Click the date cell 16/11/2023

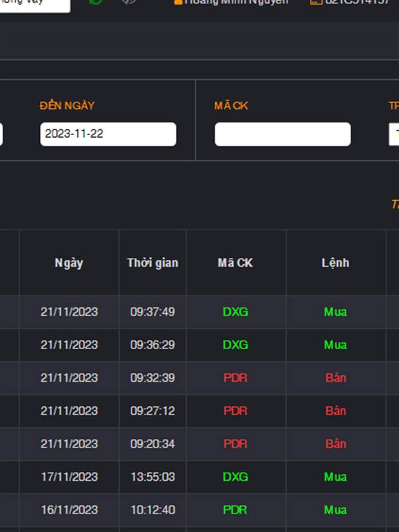[69, 509]
